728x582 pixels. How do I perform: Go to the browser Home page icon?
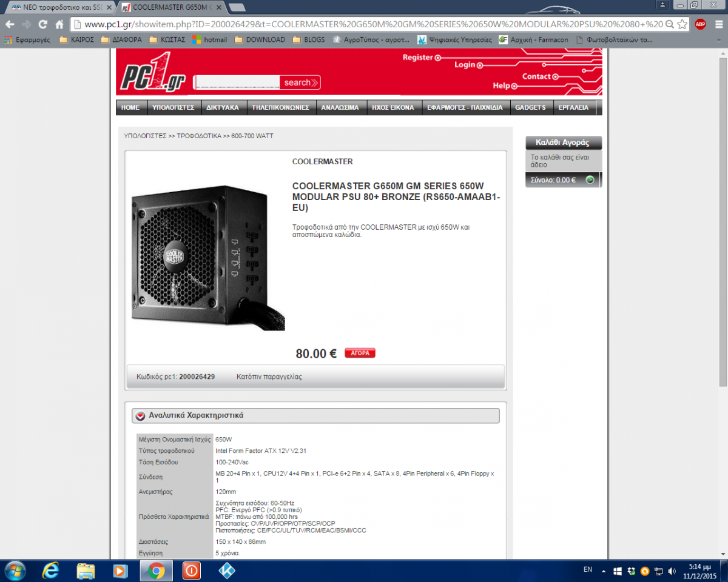point(59,24)
